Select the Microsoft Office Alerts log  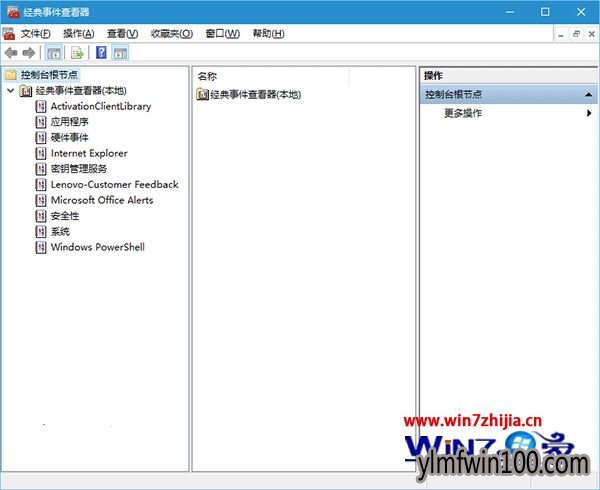(102, 200)
